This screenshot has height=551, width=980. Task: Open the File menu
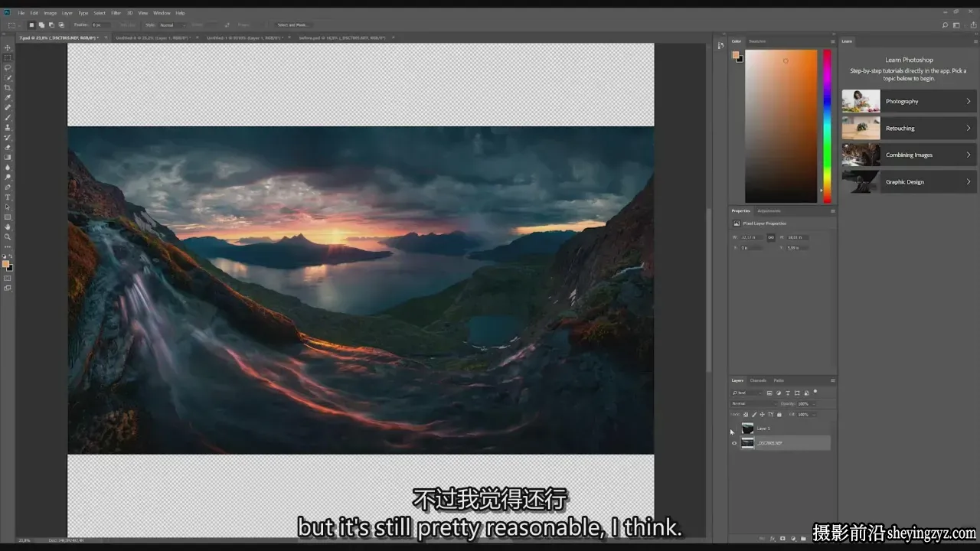click(21, 13)
